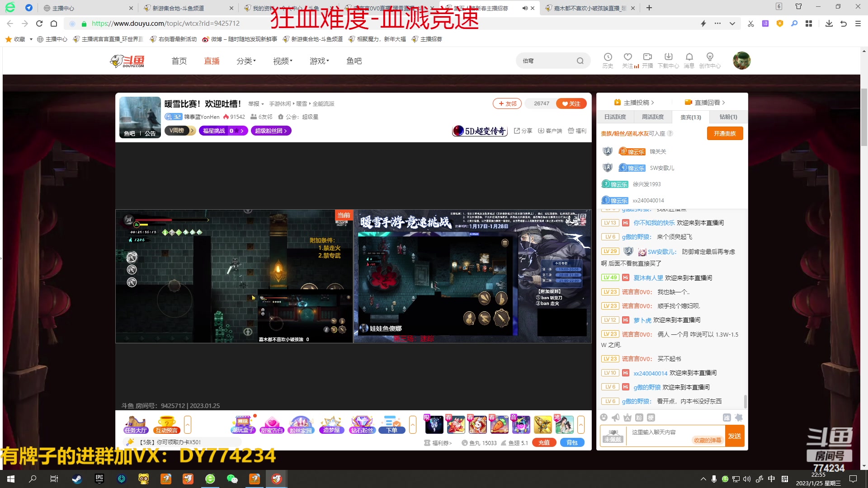868x488 pixels.
Task: Expand the 分类 category dropdown
Action: (x=246, y=61)
